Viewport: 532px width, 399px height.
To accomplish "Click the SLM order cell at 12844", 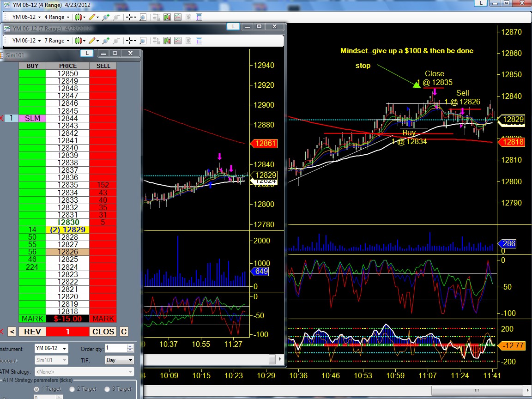I will coord(32,118).
